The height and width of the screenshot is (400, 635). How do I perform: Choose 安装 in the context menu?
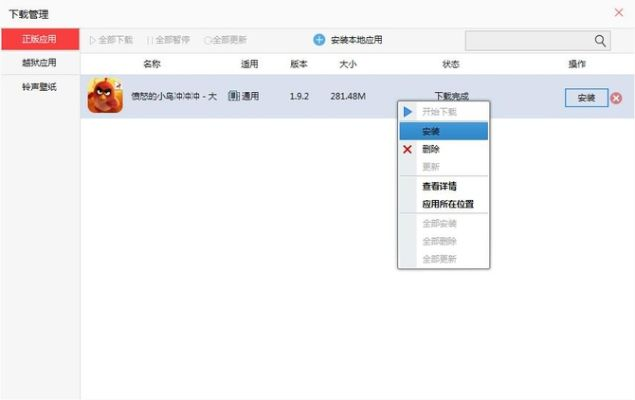point(444,131)
